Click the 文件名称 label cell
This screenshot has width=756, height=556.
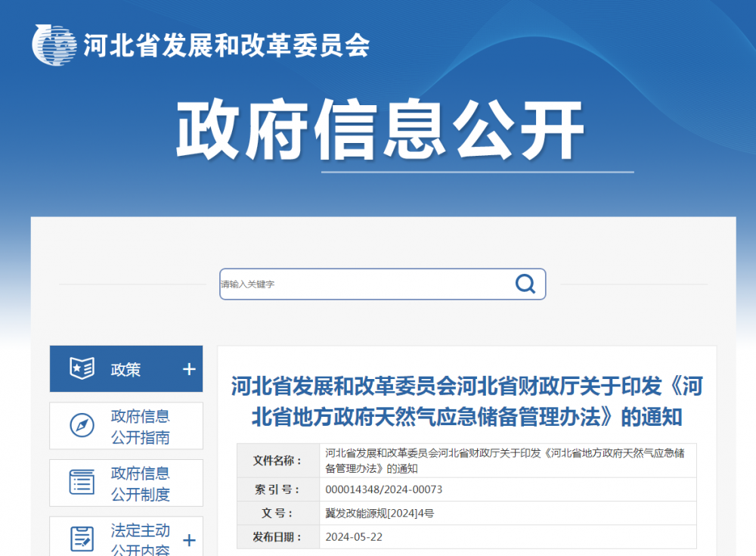point(278,461)
